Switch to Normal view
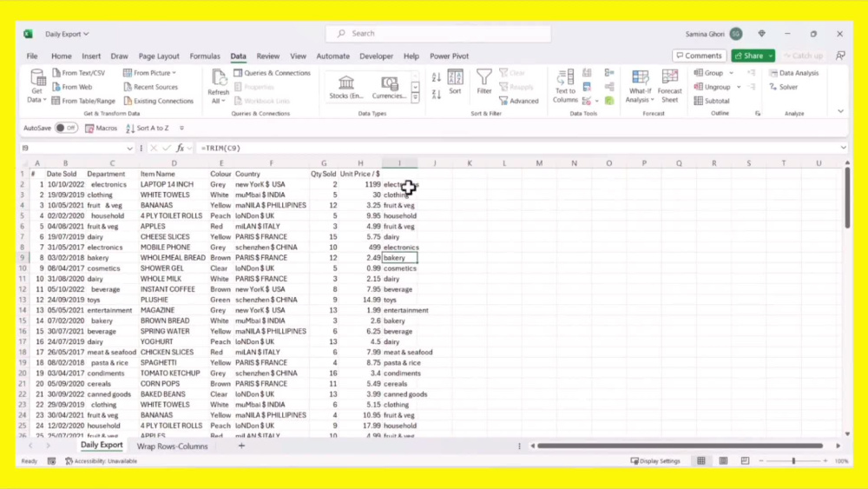The height and width of the screenshot is (489, 868). [701, 460]
